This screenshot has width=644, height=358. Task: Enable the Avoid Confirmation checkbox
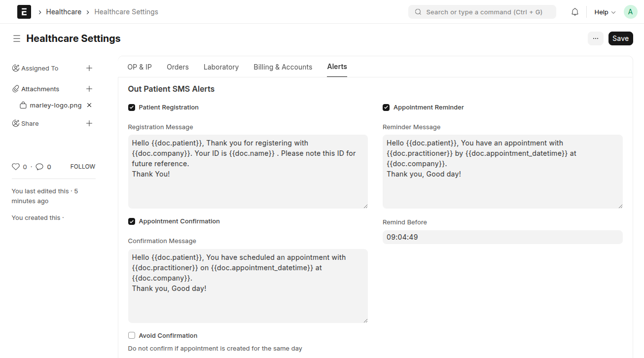(132, 335)
